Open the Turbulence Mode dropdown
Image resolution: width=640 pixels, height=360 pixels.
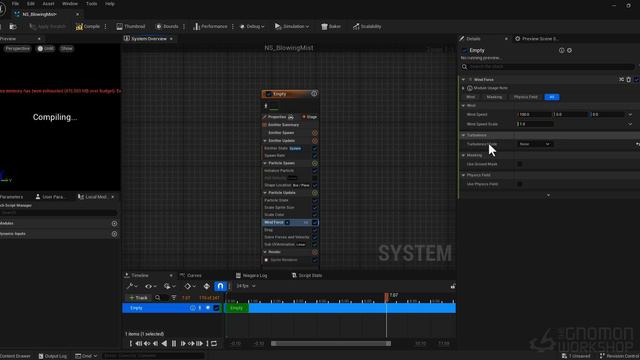pos(534,144)
